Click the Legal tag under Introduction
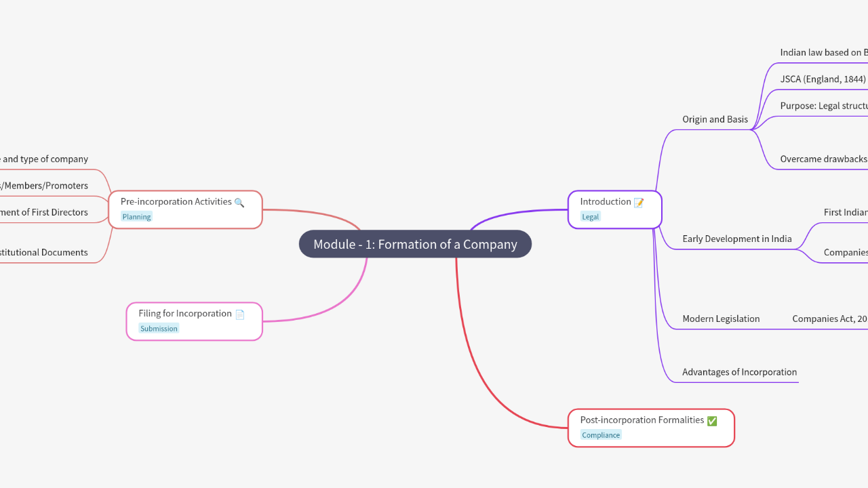868x488 pixels. tap(590, 217)
